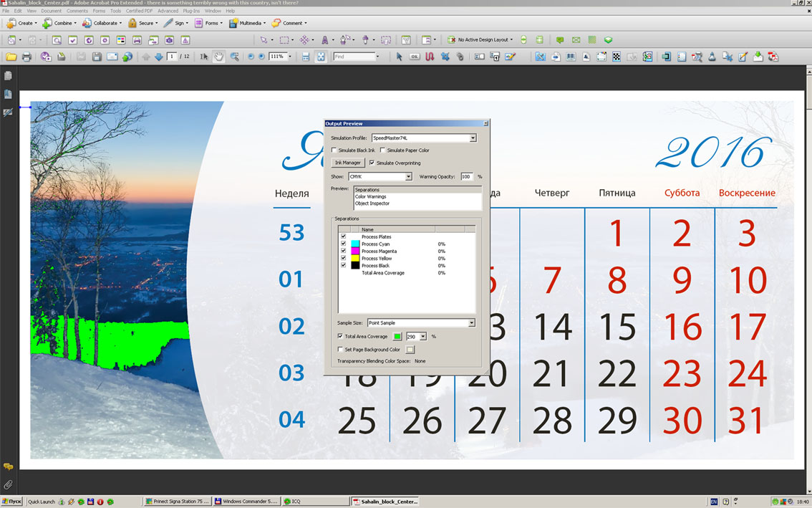Click the Page Background Color swatch
Screen dimensions: 812x508
click(410, 350)
